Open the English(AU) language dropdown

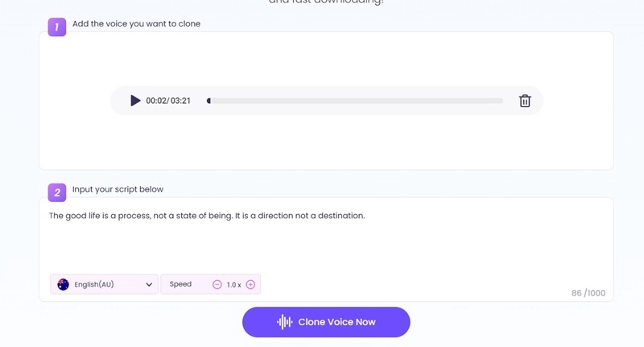[x=105, y=284]
